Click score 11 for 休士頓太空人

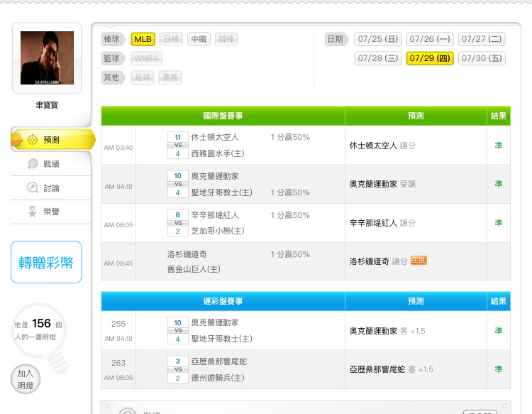pyautogui.click(x=178, y=138)
